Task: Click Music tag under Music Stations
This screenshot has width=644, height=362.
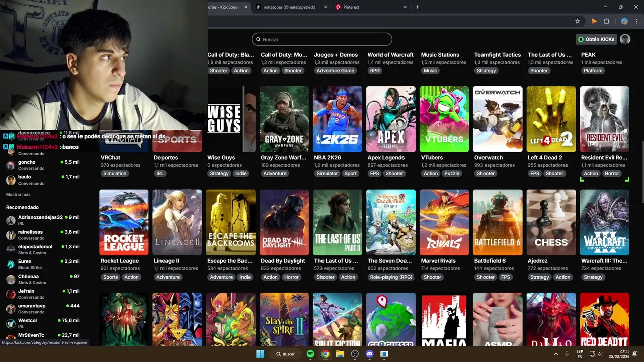Action: 430,71
